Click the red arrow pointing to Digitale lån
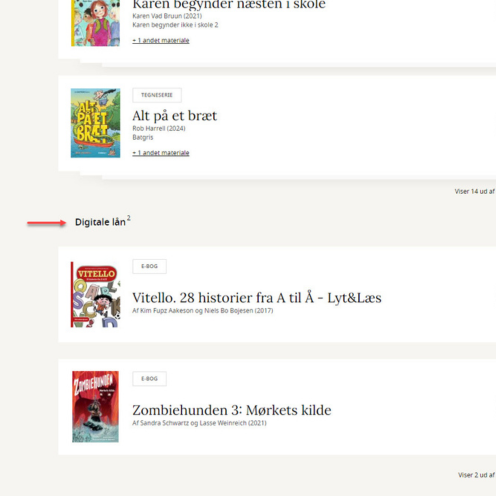The height and width of the screenshot is (496, 496). pyautogui.click(x=47, y=223)
